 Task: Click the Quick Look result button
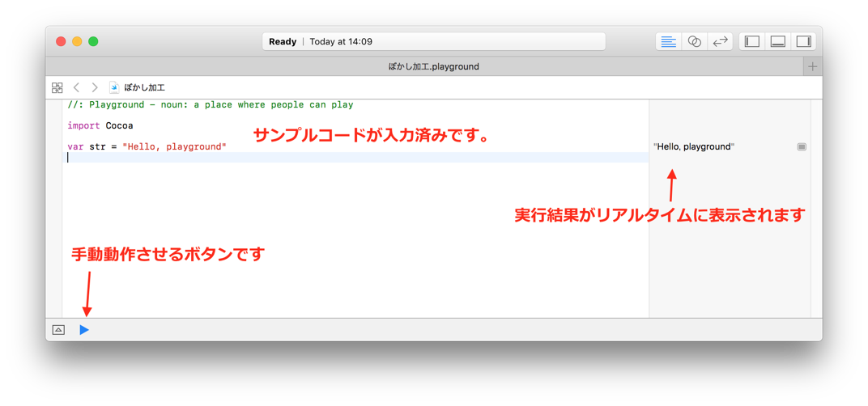[802, 146]
